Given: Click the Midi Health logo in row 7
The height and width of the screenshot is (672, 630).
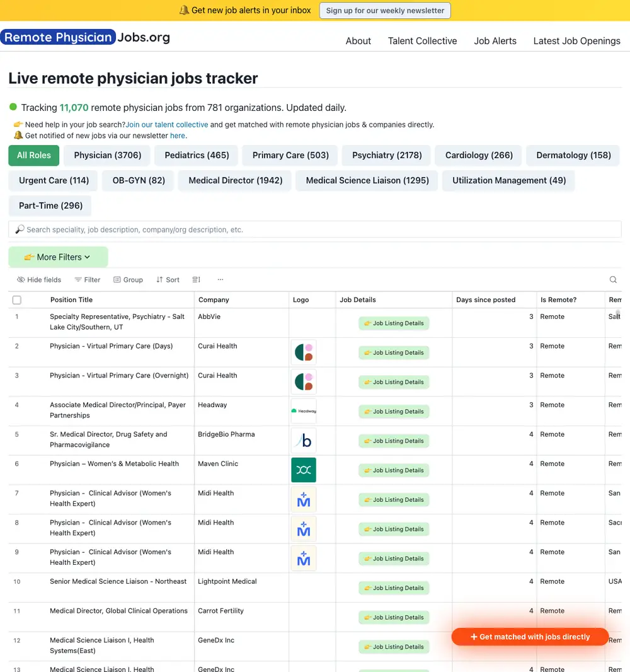Looking at the screenshot, I should [x=304, y=499].
